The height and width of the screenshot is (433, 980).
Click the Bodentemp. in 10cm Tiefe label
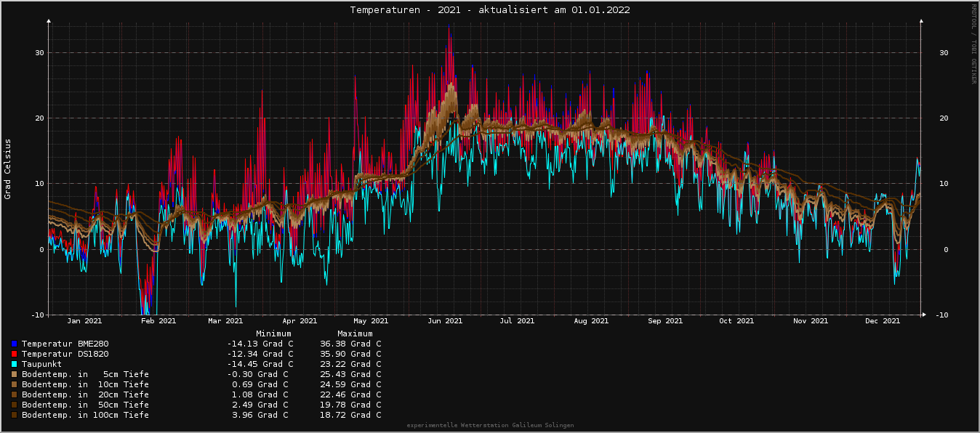pos(85,384)
